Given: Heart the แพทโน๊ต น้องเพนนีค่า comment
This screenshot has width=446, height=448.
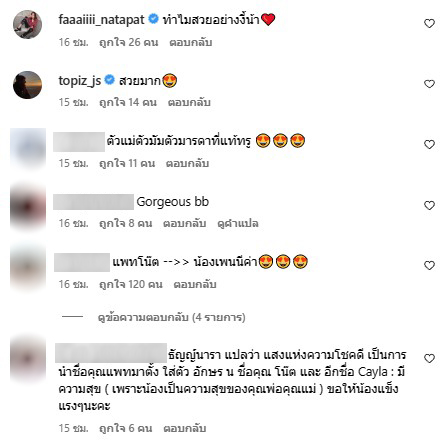Looking at the screenshot, I should point(429,265).
